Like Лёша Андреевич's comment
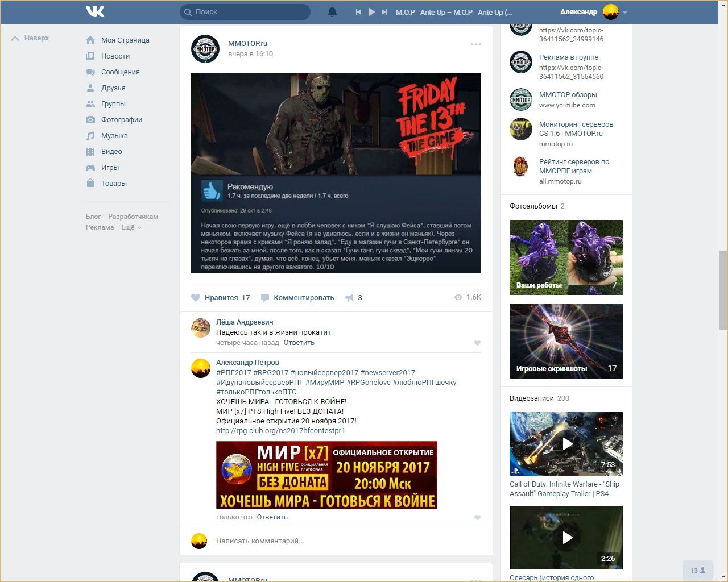The height and width of the screenshot is (582, 728). tap(477, 343)
